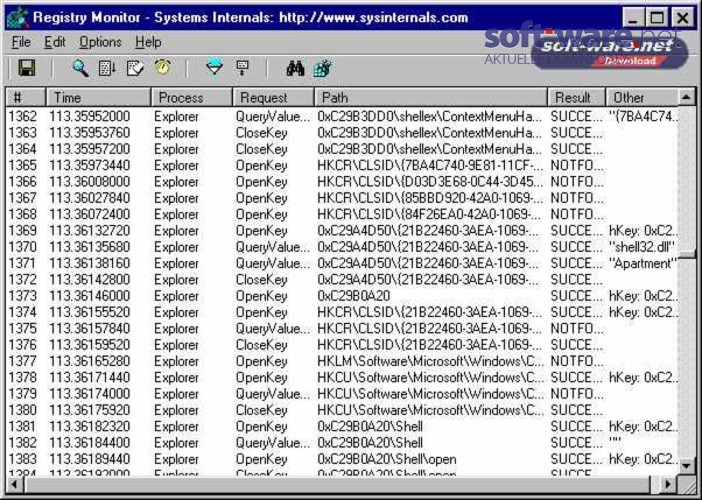The width and height of the screenshot is (702, 500).
Task: Click time value 113.35953760
Action: (90, 132)
